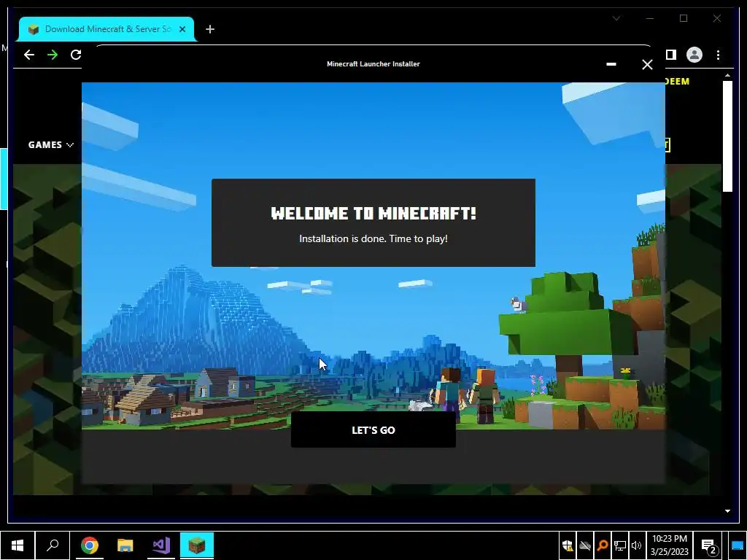Open the Chrome profile avatar menu
This screenshot has height=560, width=747.
694,55
